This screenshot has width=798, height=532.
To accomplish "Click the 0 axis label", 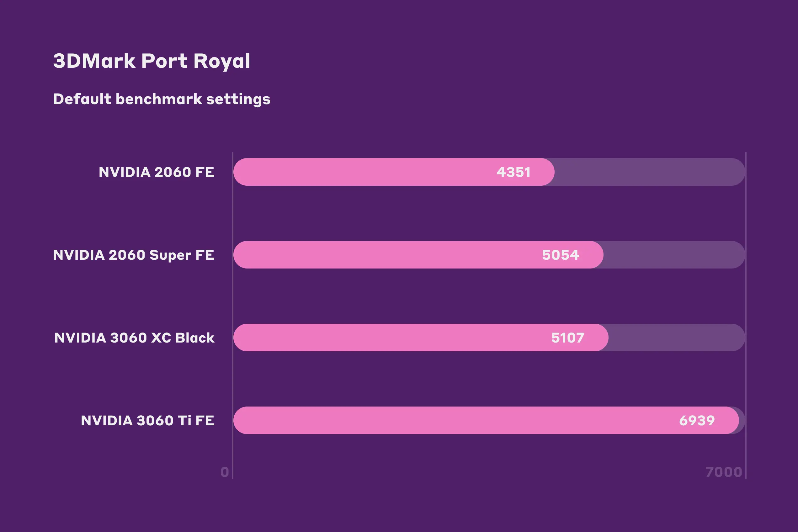I will point(225,472).
